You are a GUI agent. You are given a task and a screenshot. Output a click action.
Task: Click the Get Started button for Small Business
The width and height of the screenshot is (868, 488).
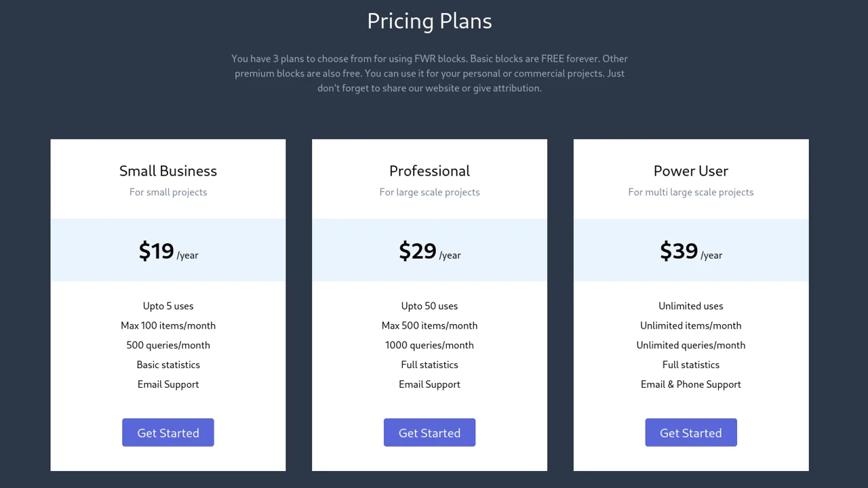pyautogui.click(x=168, y=432)
